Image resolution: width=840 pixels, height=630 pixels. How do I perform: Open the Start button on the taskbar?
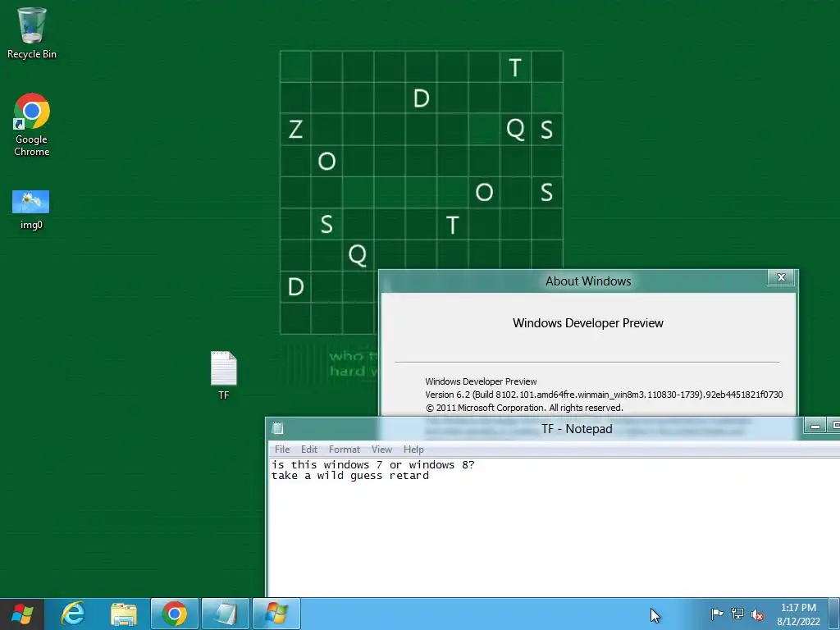click(22, 614)
